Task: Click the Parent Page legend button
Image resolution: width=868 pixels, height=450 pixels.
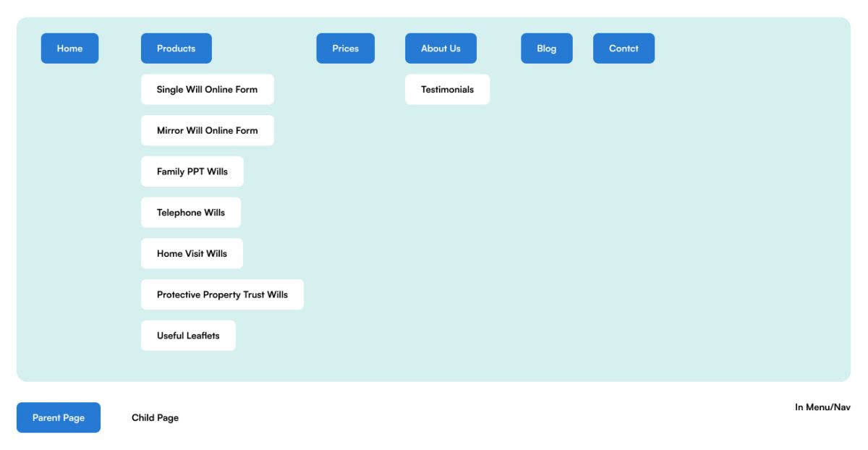Action: pos(59,417)
